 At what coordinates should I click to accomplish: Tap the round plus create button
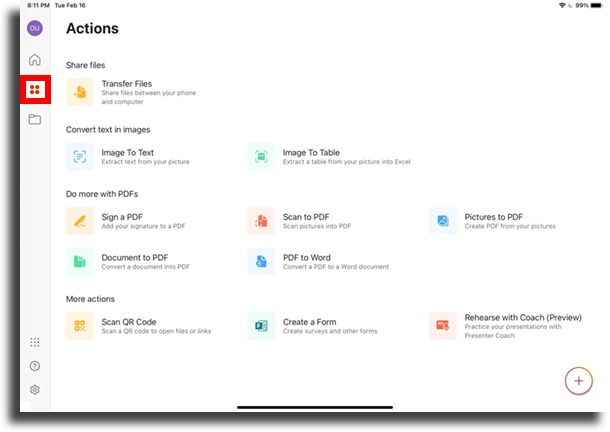[578, 381]
